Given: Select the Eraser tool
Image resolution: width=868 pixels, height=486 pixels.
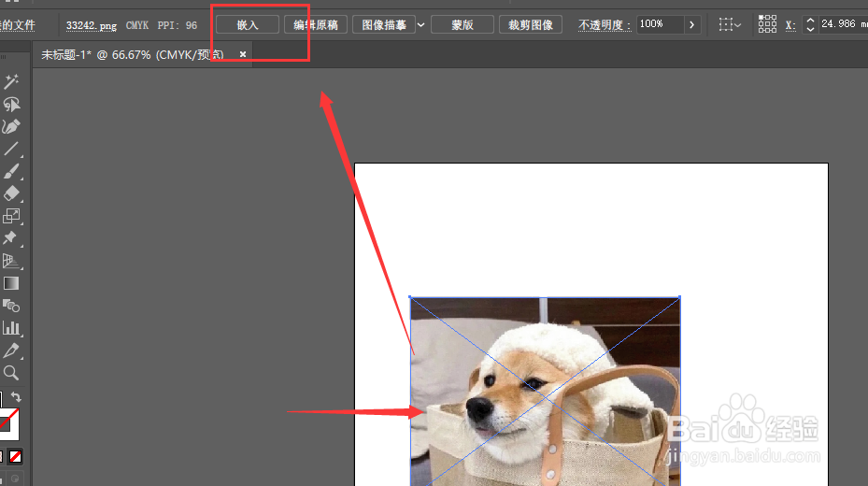Looking at the screenshot, I should pyautogui.click(x=11, y=193).
